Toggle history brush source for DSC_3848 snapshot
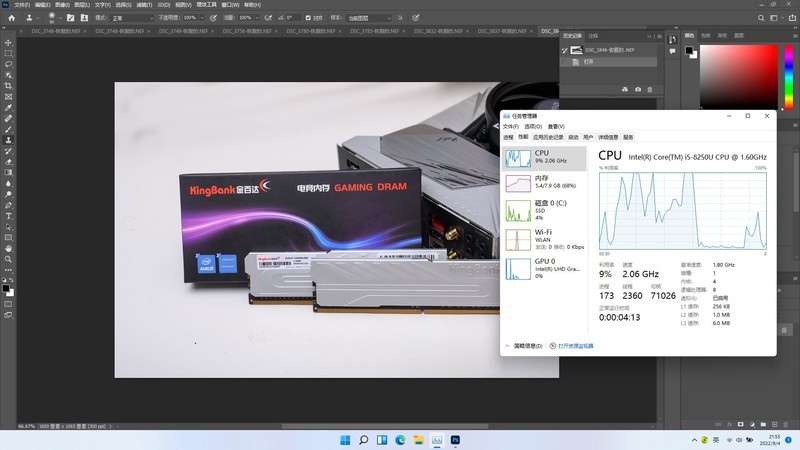 click(566, 49)
